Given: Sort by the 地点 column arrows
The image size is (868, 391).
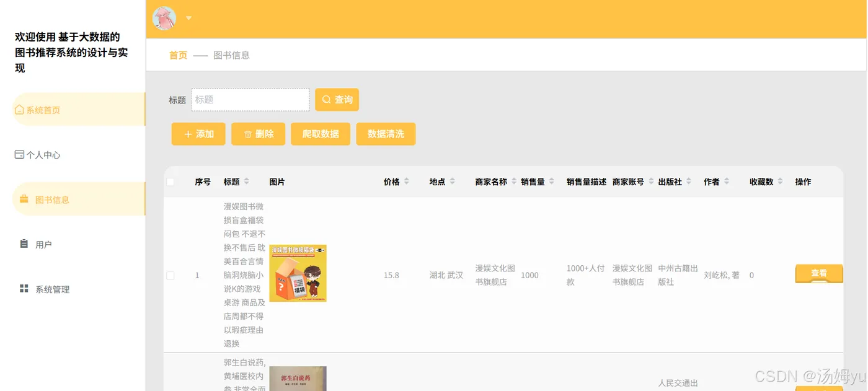Looking at the screenshot, I should coord(452,182).
